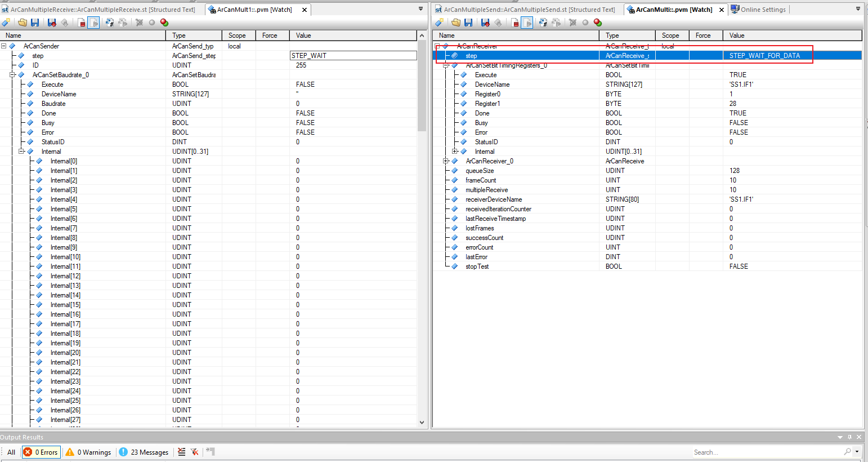Click the indent/wrap icon in Output Results toolbar
Screen dimensions: 868x462
click(211, 451)
